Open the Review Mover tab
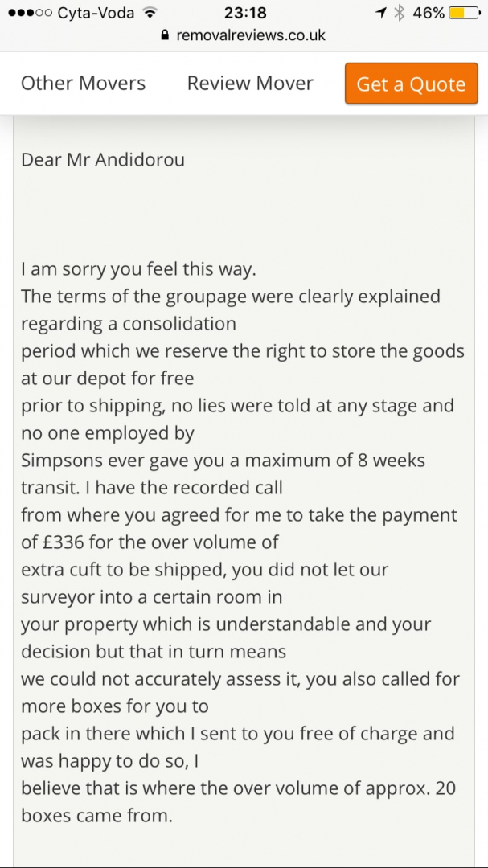Screen dimensions: 488x868 [x=250, y=84]
